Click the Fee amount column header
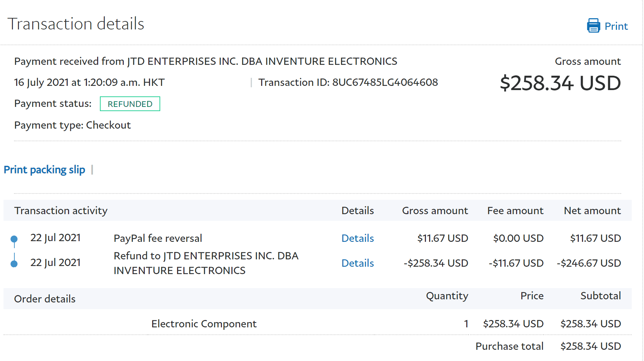Image resolution: width=644 pixels, height=361 pixels. (x=515, y=211)
